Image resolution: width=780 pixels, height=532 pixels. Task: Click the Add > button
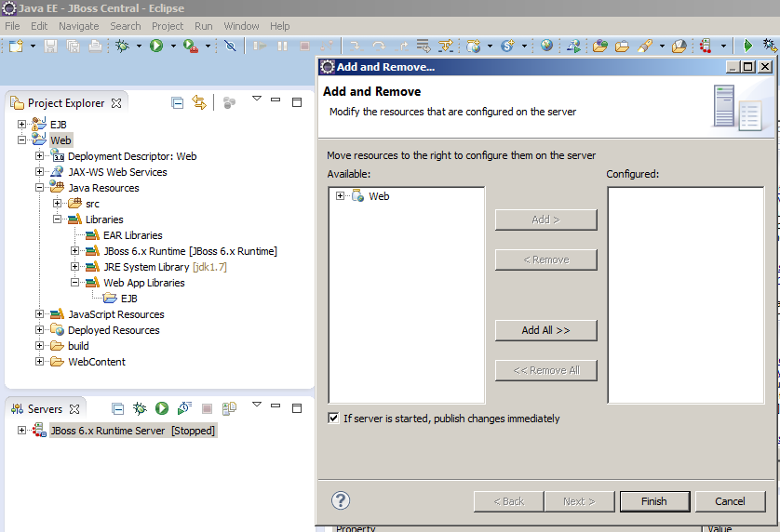click(x=545, y=219)
